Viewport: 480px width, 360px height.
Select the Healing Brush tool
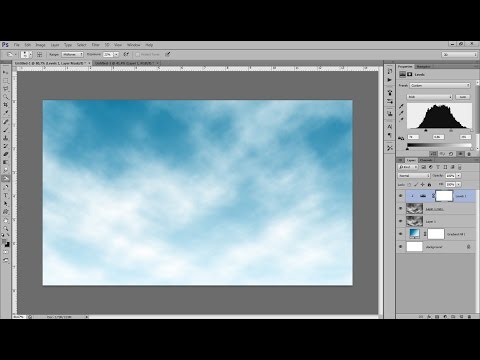[6, 122]
